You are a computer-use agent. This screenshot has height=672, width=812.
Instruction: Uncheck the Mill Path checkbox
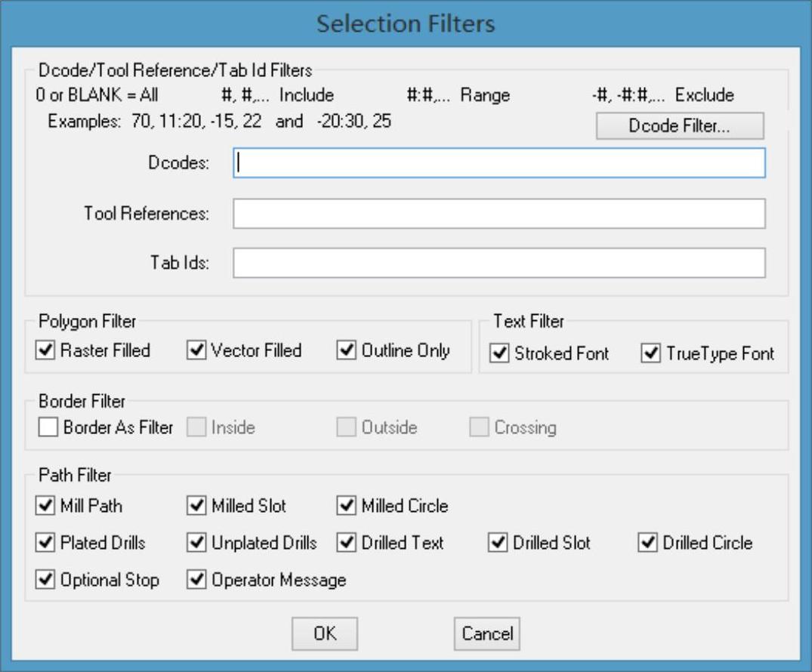click(x=46, y=506)
